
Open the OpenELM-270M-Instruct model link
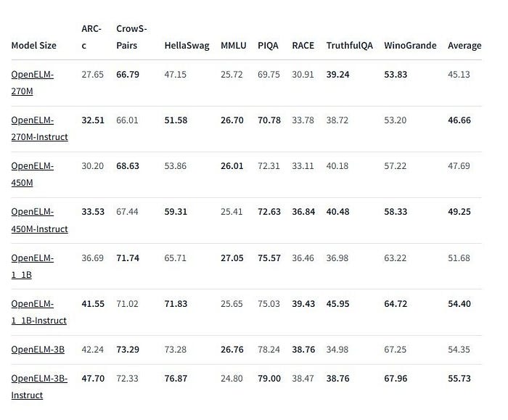[x=39, y=128]
